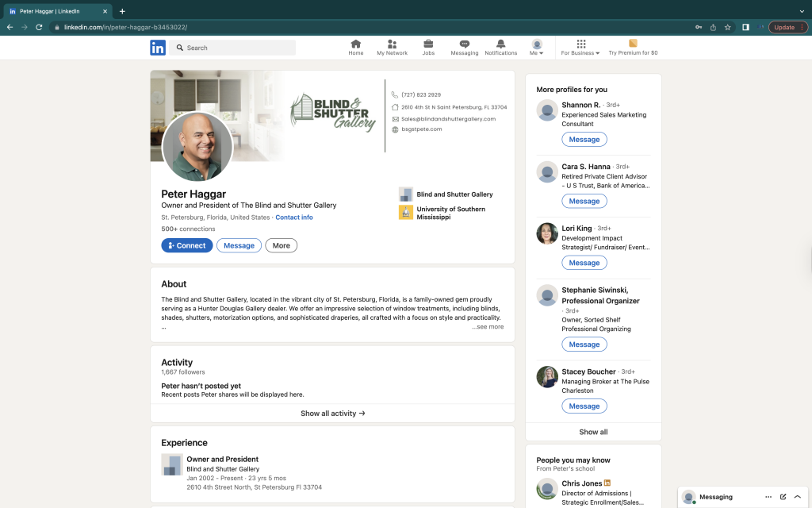Expand About section with see more
This screenshot has width=812, height=508.
pyautogui.click(x=488, y=327)
